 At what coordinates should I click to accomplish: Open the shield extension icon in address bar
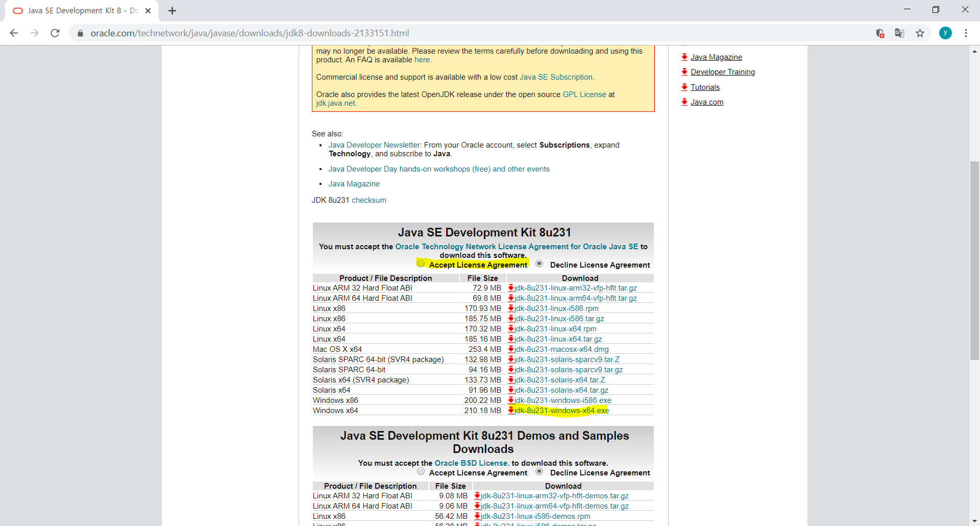coord(880,33)
